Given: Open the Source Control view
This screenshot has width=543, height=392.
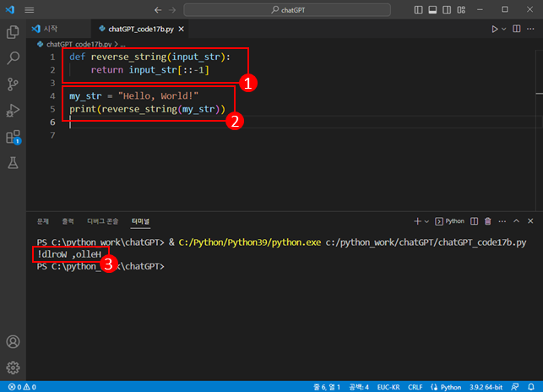Looking at the screenshot, I should click(13, 84).
